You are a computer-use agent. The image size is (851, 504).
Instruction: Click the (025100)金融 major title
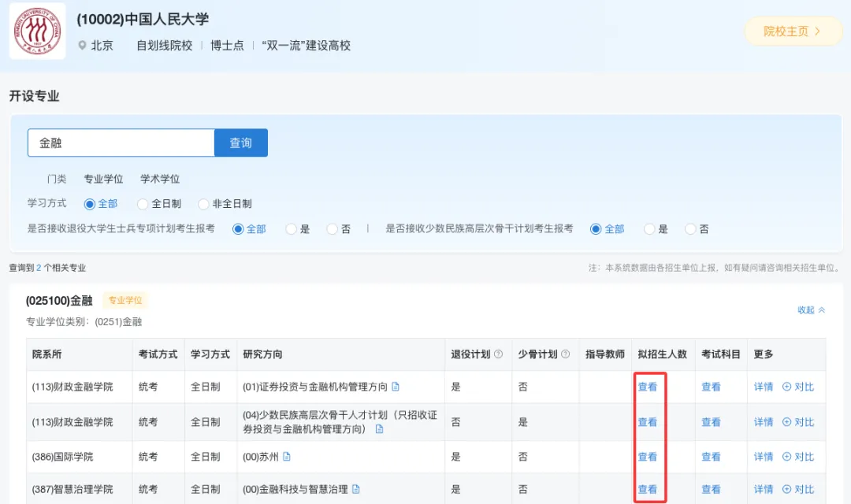(59, 301)
